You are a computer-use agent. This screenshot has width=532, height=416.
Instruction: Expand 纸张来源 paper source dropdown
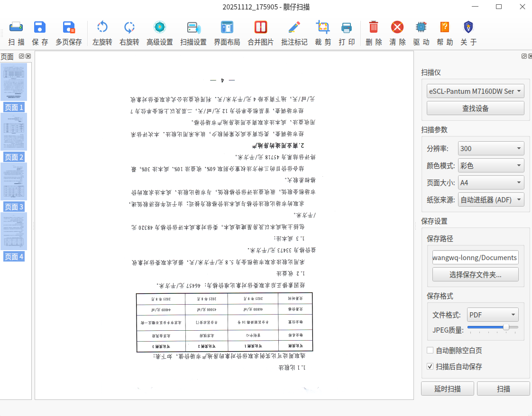[491, 199]
